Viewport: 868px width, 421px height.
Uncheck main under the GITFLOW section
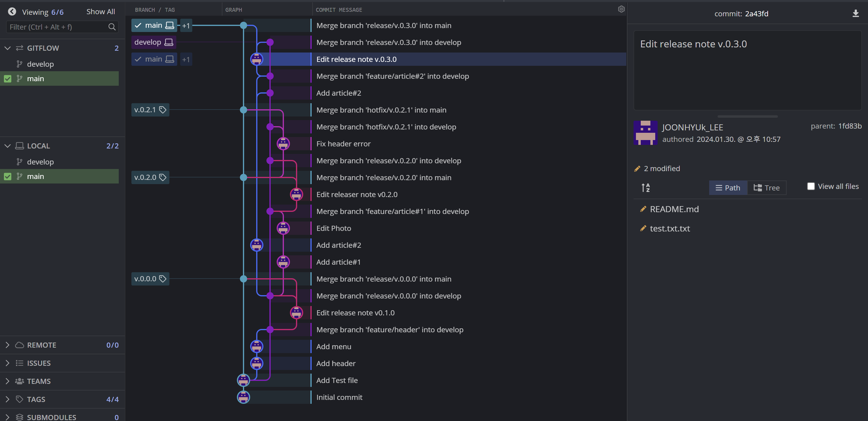click(x=8, y=79)
